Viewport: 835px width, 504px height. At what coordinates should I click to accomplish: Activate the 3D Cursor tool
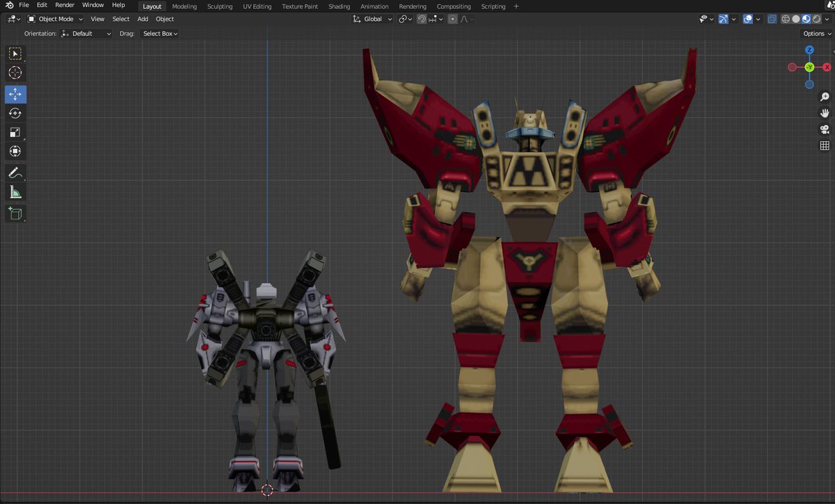pos(15,73)
